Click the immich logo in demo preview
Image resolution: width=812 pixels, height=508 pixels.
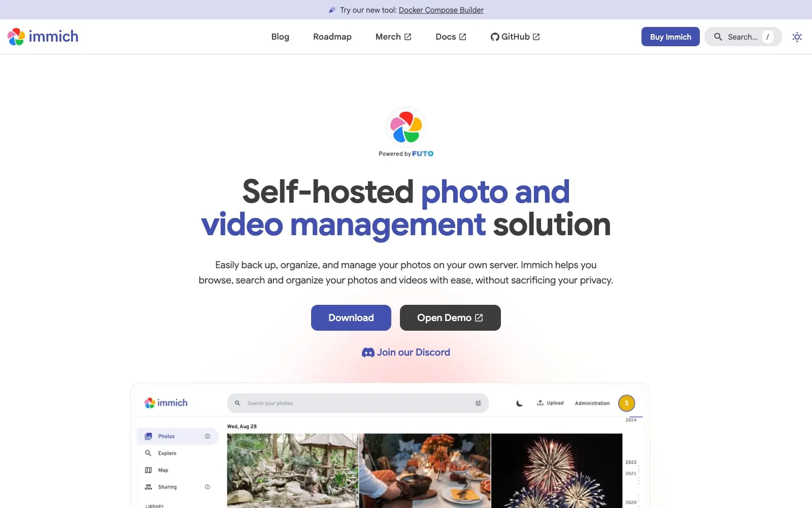(x=166, y=403)
